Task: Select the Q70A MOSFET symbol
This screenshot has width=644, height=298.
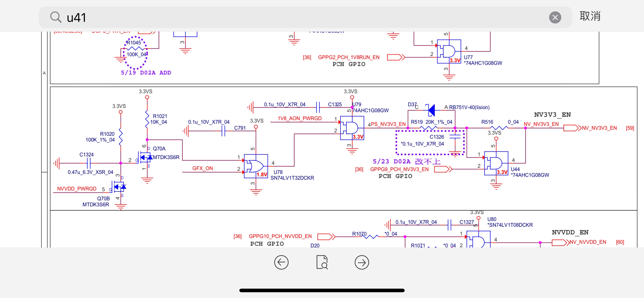Action: tap(146, 157)
